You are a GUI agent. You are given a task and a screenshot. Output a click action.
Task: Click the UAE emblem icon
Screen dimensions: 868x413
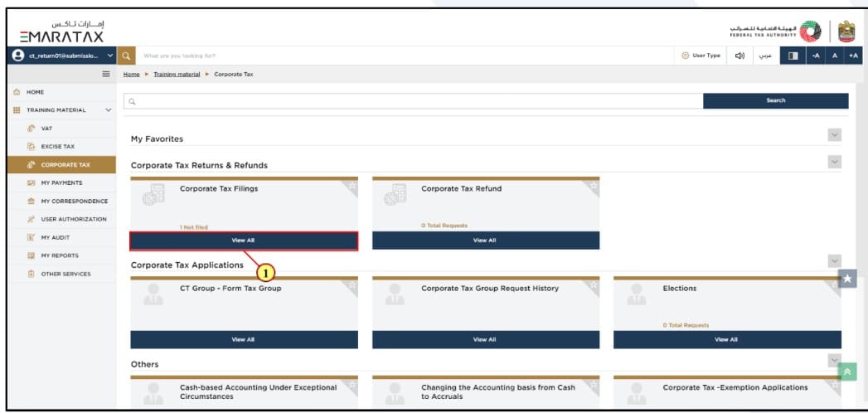click(x=847, y=32)
